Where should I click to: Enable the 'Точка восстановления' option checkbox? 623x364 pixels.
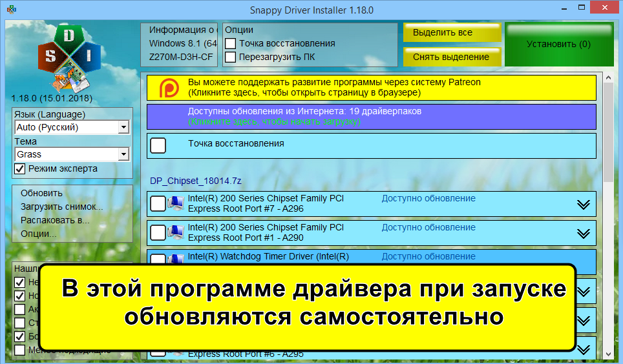point(231,43)
